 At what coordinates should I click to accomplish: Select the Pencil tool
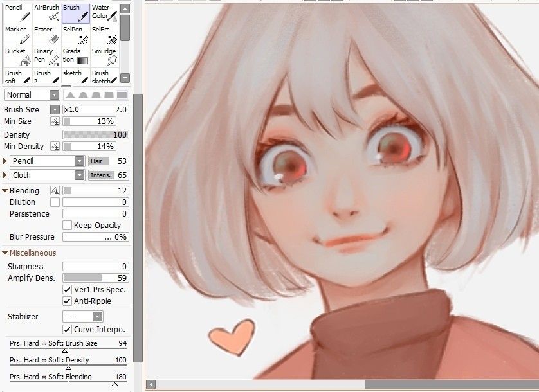pos(18,13)
